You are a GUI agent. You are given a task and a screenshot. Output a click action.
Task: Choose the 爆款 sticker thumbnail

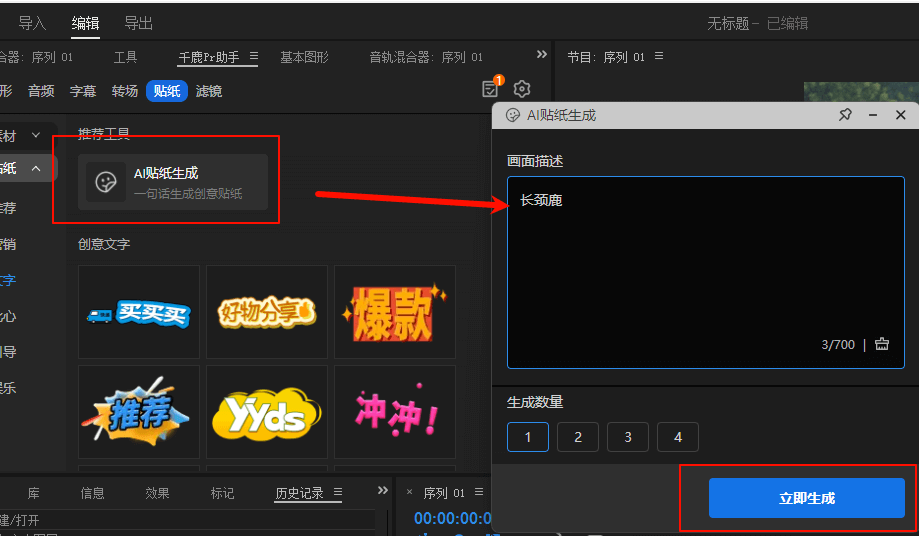[x=394, y=312]
